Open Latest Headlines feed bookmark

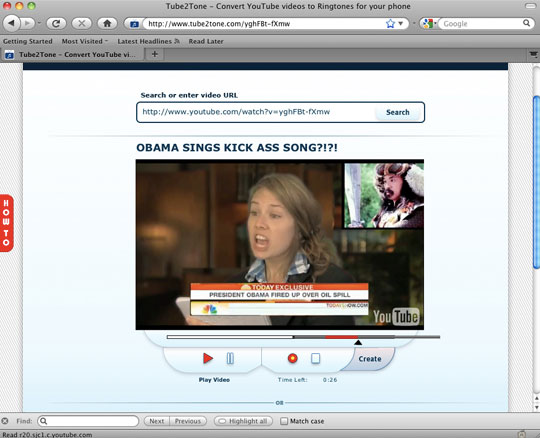pyautogui.click(x=148, y=41)
